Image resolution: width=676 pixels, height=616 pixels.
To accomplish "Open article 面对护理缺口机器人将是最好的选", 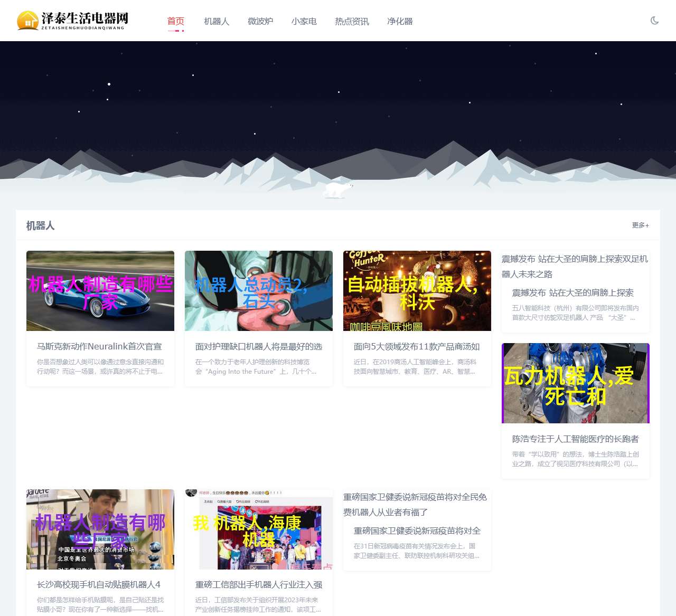I will (x=259, y=347).
